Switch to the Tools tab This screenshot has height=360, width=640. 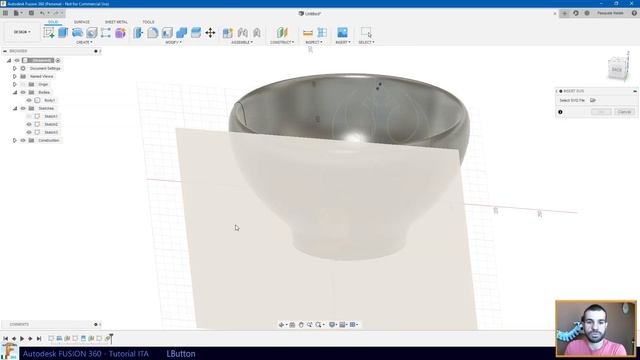[x=148, y=22]
